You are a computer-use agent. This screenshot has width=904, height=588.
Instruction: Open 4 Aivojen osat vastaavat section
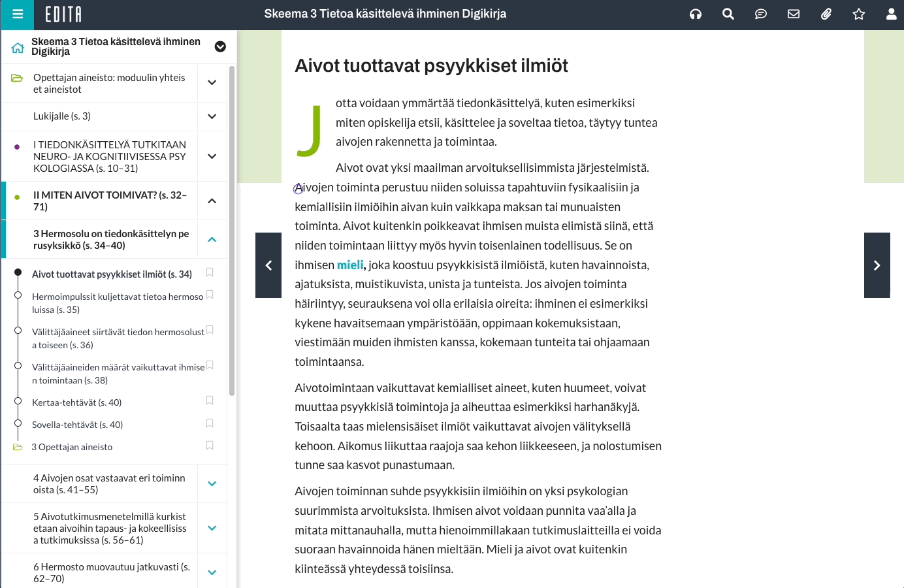(110, 484)
